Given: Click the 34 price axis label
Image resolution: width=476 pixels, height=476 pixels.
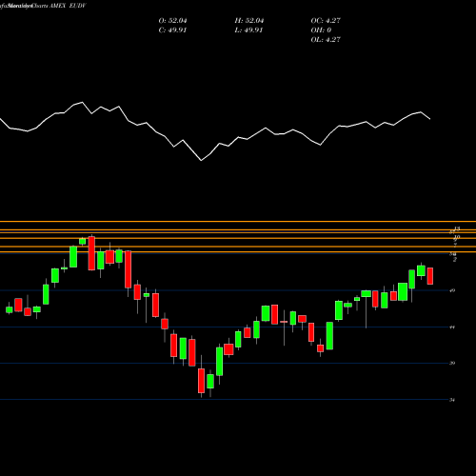Looking at the screenshot, I should (452, 400).
